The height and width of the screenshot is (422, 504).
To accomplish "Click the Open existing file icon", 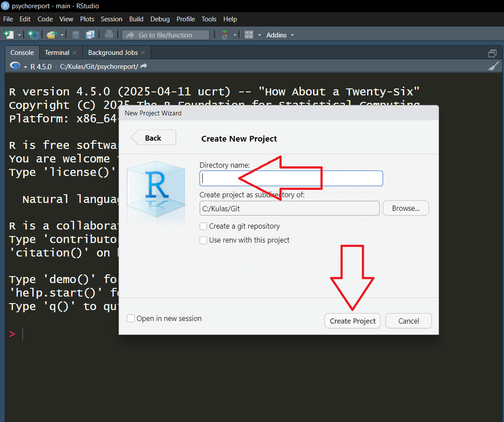I will [x=52, y=35].
